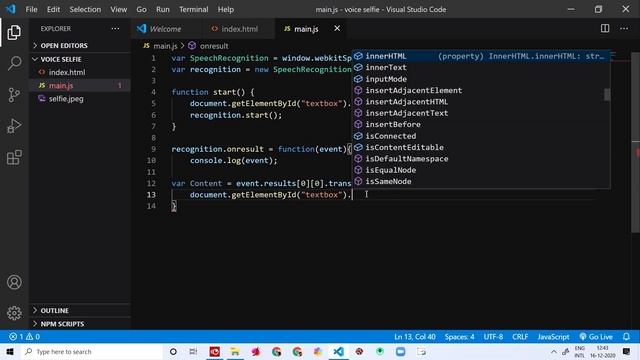Switch to the index.html tab
The height and width of the screenshot is (360, 640).
point(239,29)
